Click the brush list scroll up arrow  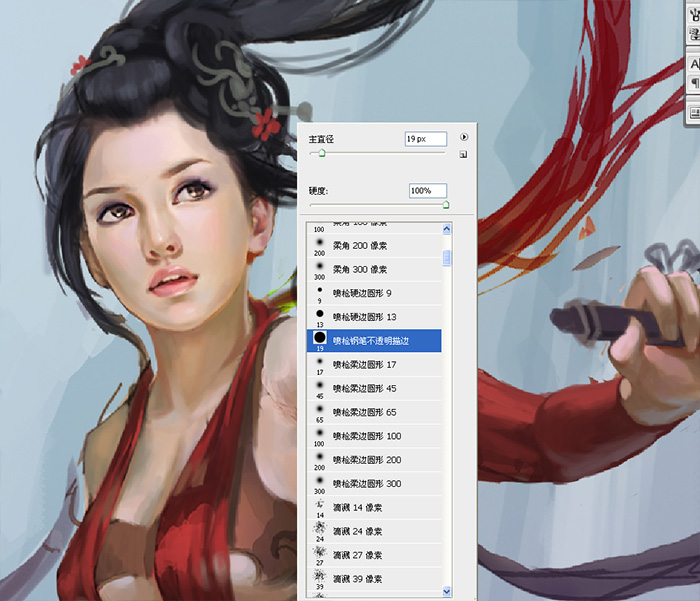(x=447, y=229)
